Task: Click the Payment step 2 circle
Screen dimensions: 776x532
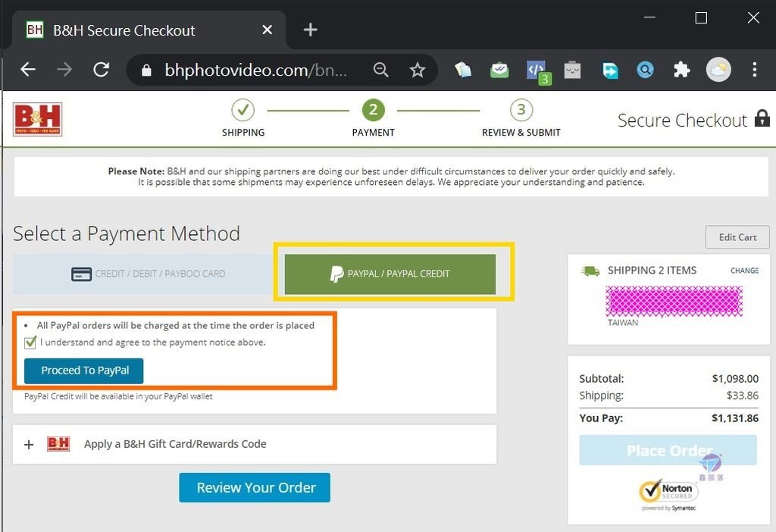Action: (373, 110)
